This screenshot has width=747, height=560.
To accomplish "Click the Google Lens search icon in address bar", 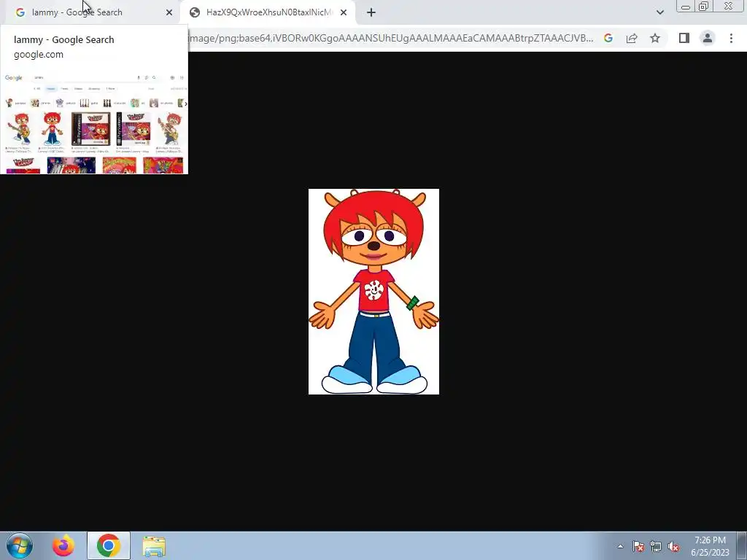I will click(x=608, y=38).
